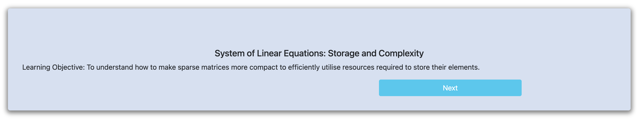Click the empty blue card area above title
Viewport: 644px width, 127px height.
click(x=319, y=27)
